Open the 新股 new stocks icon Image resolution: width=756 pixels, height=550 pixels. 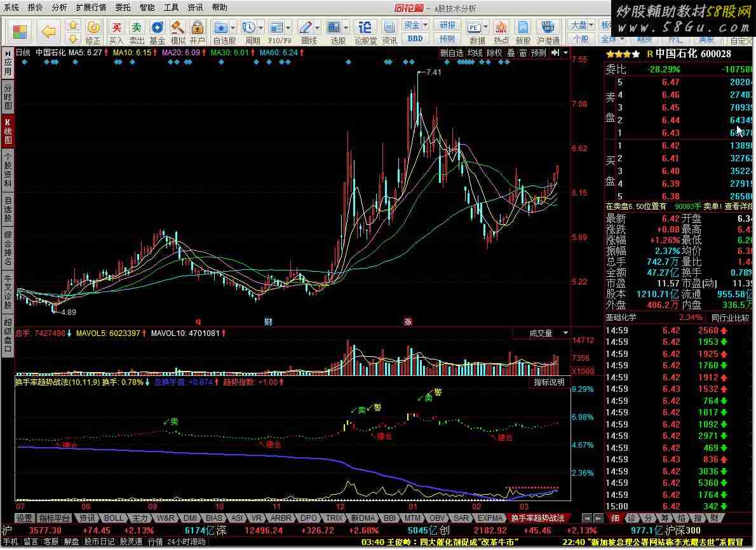coord(523,32)
